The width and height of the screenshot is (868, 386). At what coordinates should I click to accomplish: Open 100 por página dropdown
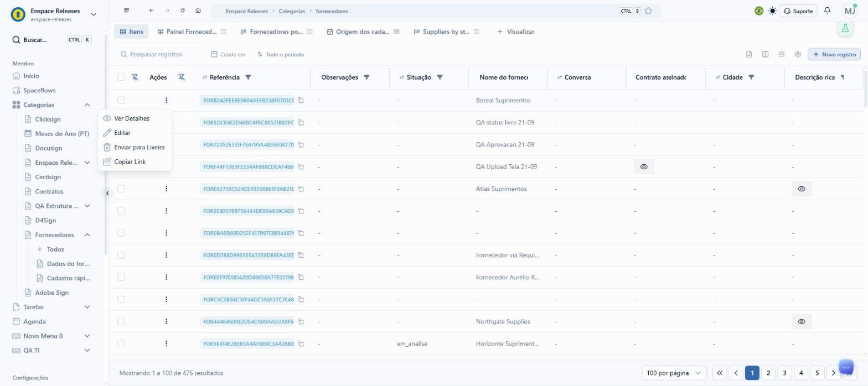(674, 373)
